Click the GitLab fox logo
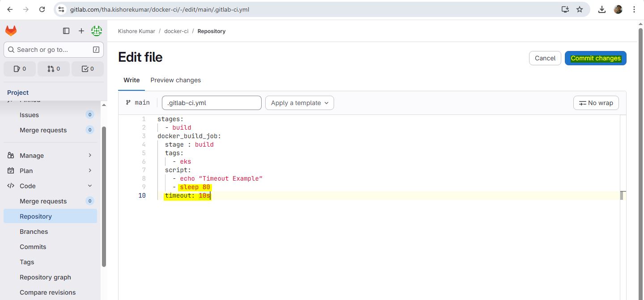 coord(11,31)
